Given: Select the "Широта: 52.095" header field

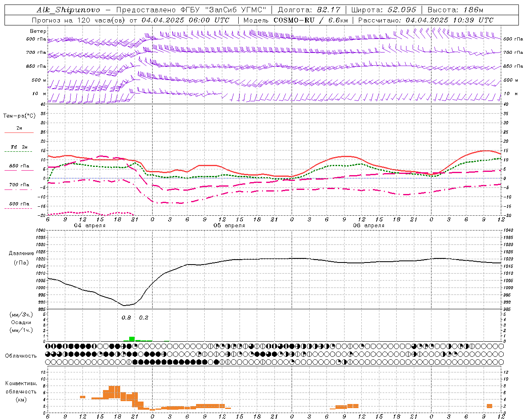Looking at the screenshot, I should point(384,10).
